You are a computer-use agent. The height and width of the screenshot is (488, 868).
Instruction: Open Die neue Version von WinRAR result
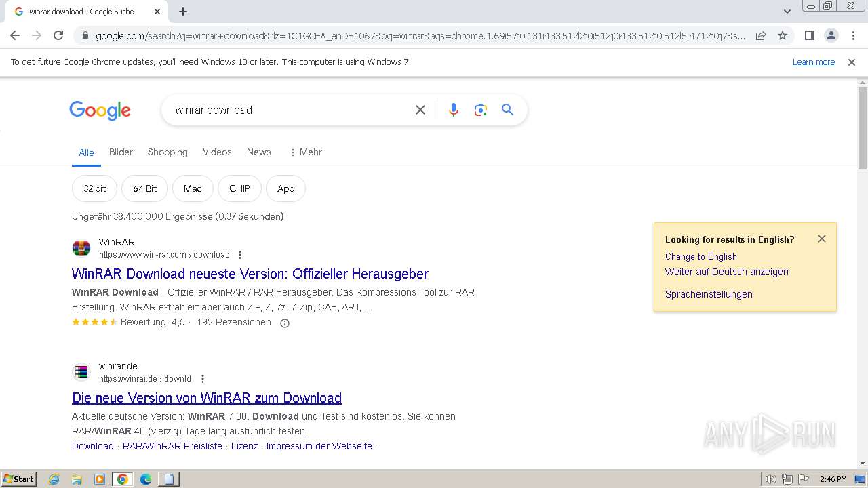tap(207, 398)
